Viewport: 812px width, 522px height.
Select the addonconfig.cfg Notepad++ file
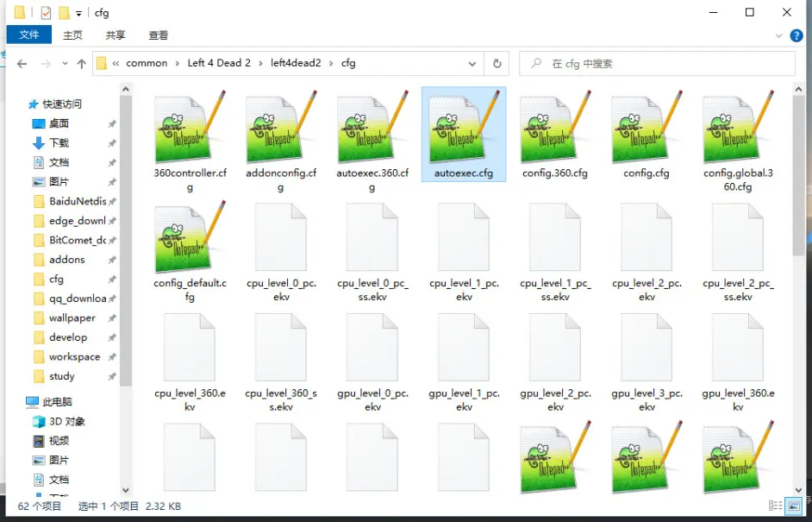(281, 128)
